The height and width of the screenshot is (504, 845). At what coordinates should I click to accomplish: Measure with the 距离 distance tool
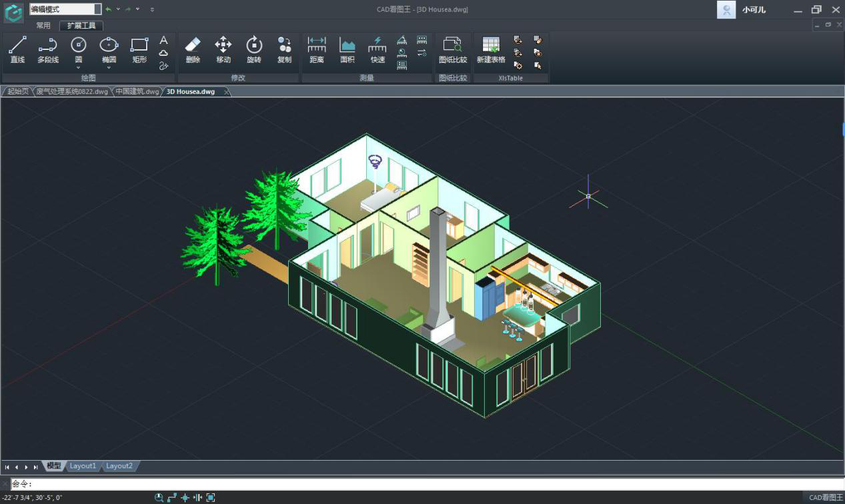(x=317, y=51)
